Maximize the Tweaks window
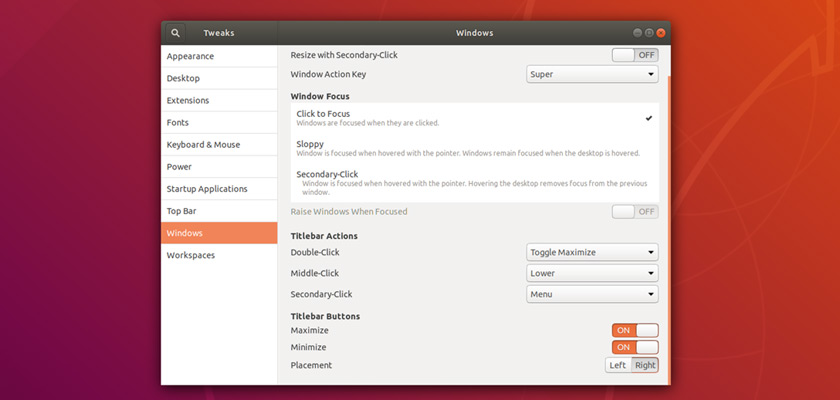 649,33
